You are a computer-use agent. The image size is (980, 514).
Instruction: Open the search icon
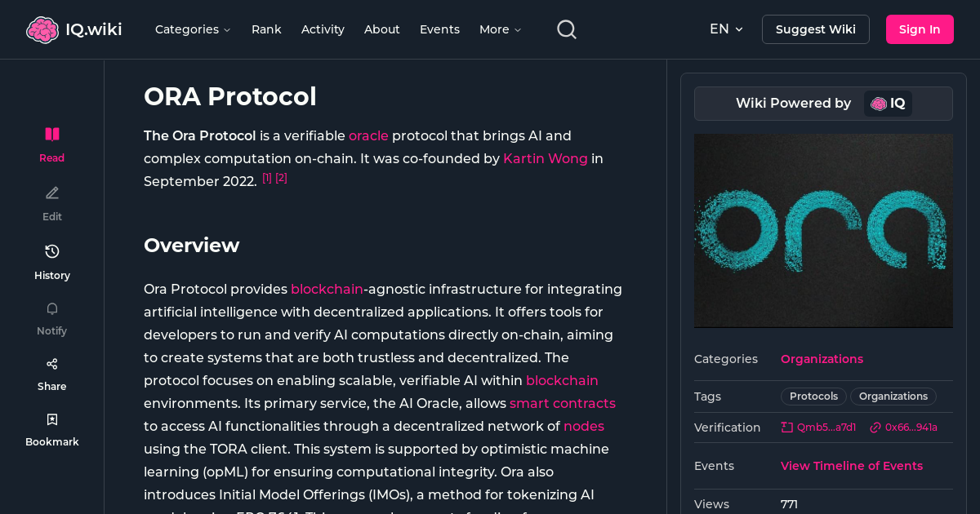pos(566,29)
